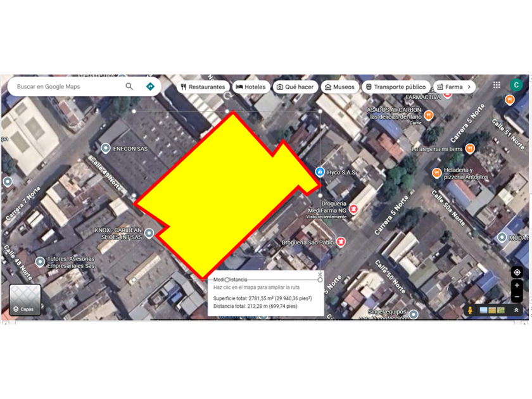Zoom out with the minus button

[517, 297]
